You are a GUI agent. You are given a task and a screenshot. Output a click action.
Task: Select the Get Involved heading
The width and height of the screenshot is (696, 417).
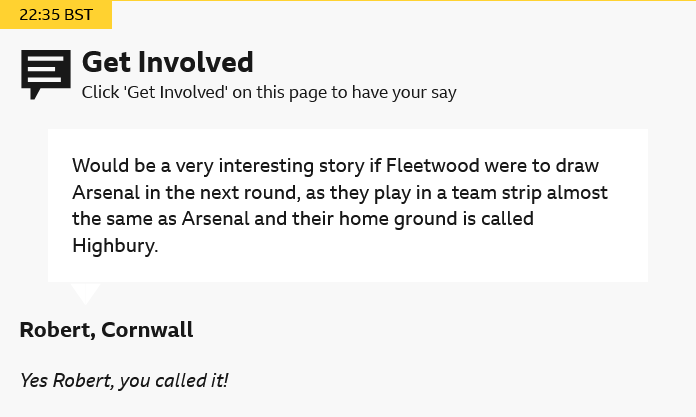(x=168, y=62)
